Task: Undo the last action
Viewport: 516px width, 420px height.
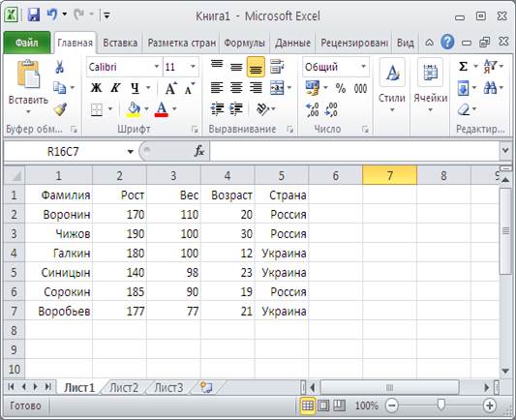Action: (52, 15)
